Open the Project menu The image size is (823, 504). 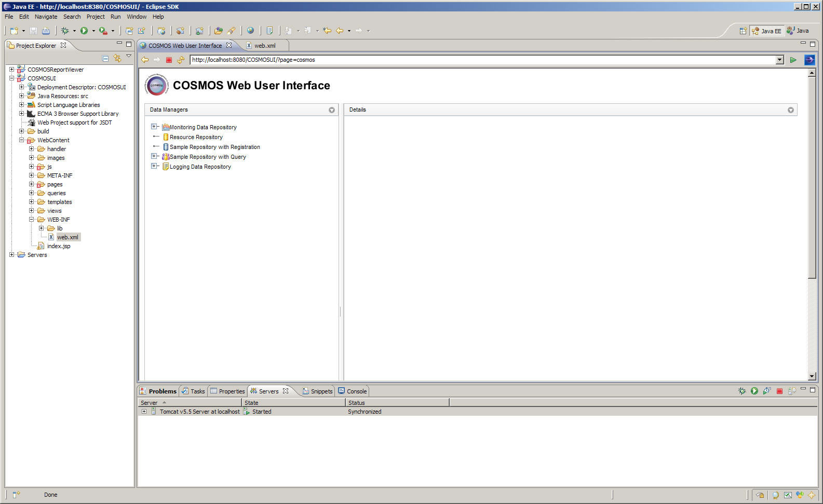[96, 17]
